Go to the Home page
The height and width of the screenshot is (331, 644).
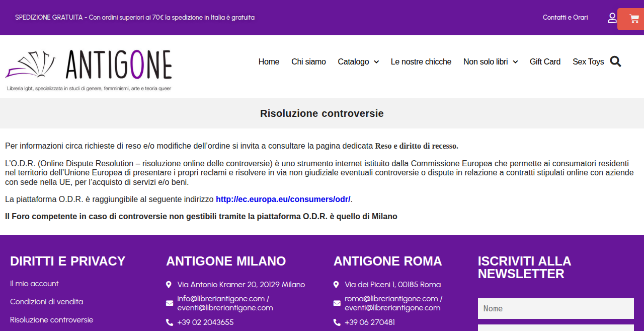coord(269,61)
